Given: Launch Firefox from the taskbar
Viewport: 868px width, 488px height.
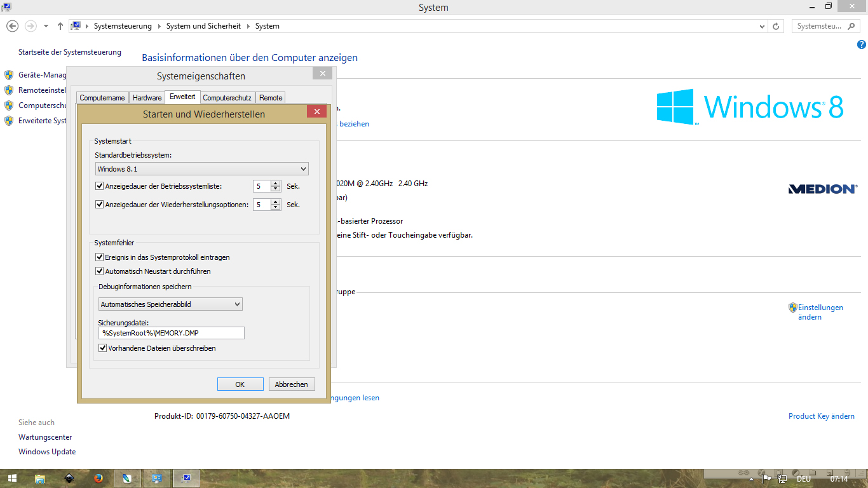Looking at the screenshot, I should coord(98,478).
